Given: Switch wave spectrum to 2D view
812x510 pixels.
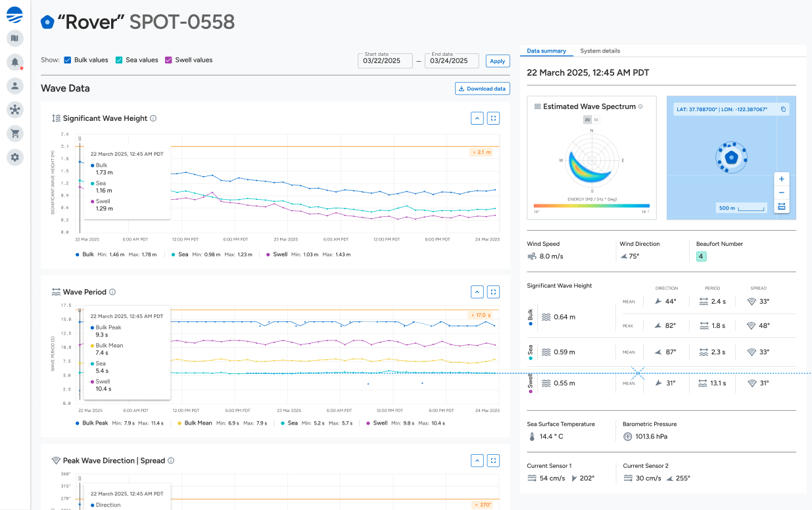Looking at the screenshot, I should pos(588,120).
